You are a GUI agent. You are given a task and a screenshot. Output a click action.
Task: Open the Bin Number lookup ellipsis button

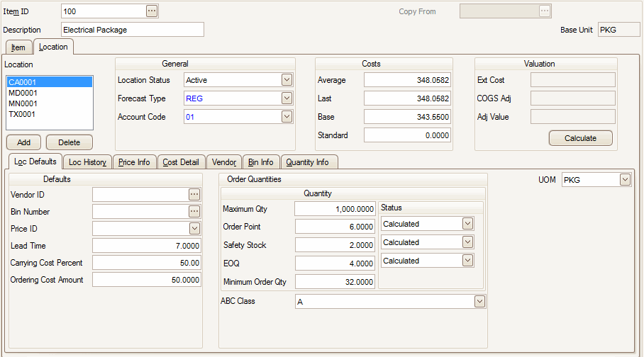tap(194, 211)
